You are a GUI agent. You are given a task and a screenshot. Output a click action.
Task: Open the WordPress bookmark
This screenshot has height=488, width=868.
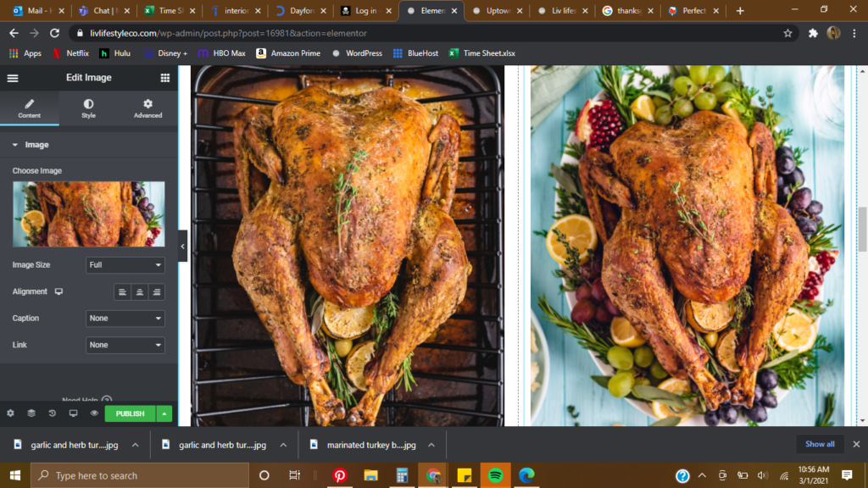point(357,53)
